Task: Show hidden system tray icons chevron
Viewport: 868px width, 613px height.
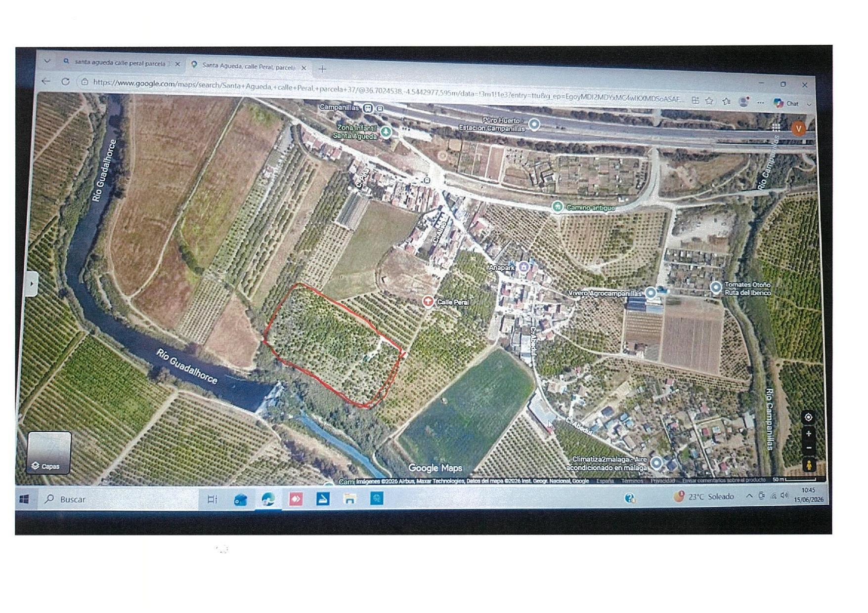Action: pos(749,496)
